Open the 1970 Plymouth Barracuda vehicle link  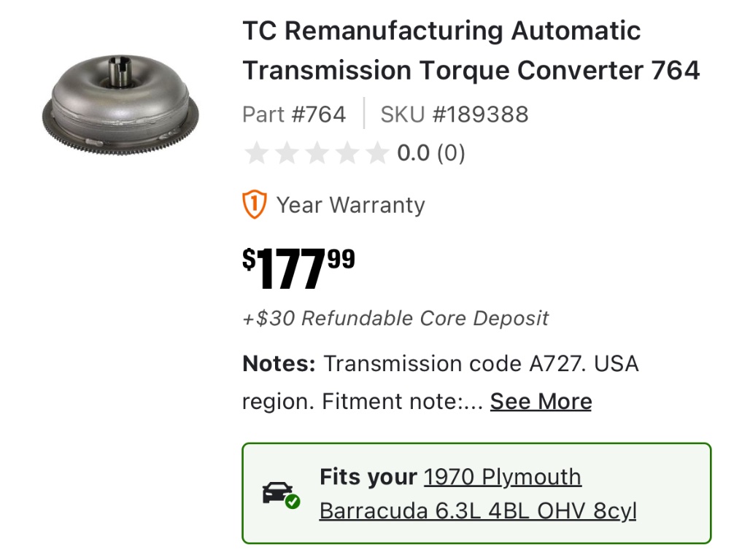[478, 494]
